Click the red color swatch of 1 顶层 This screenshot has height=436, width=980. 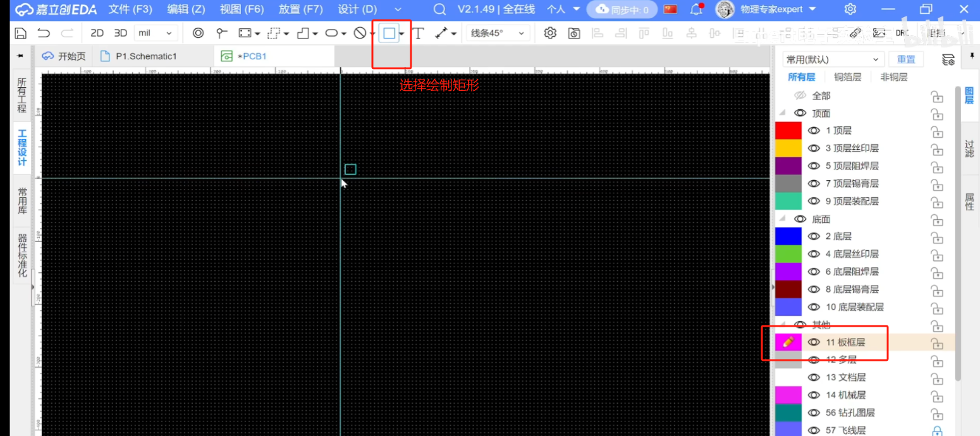pyautogui.click(x=788, y=131)
